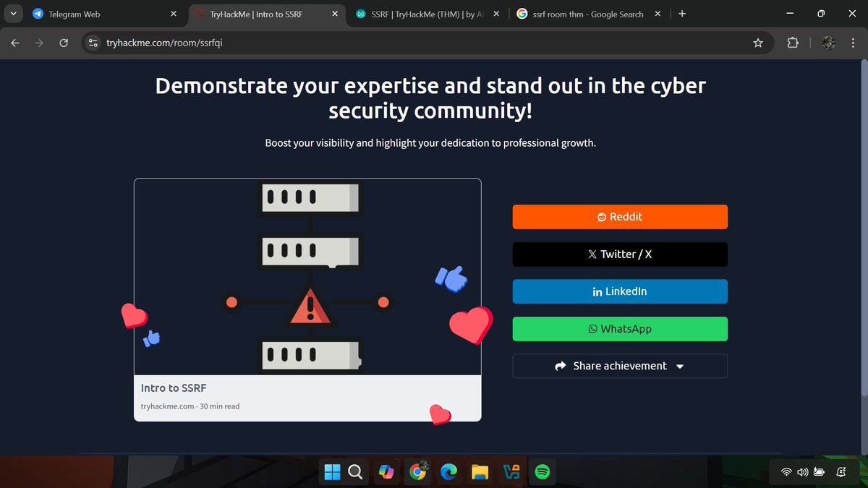
Task: Open Chrome's three-dot menu
Action: point(854,43)
